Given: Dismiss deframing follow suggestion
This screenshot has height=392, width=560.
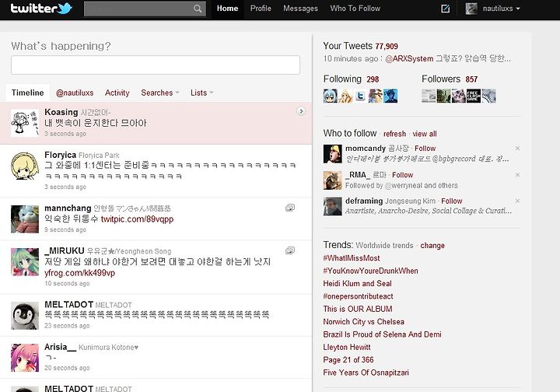Looking at the screenshot, I should [517, 201].
